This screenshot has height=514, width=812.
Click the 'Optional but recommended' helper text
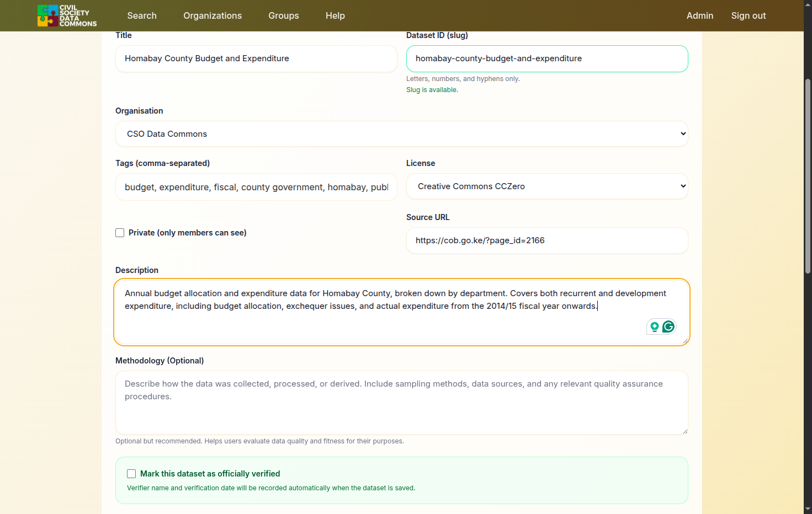click(259, 441)
